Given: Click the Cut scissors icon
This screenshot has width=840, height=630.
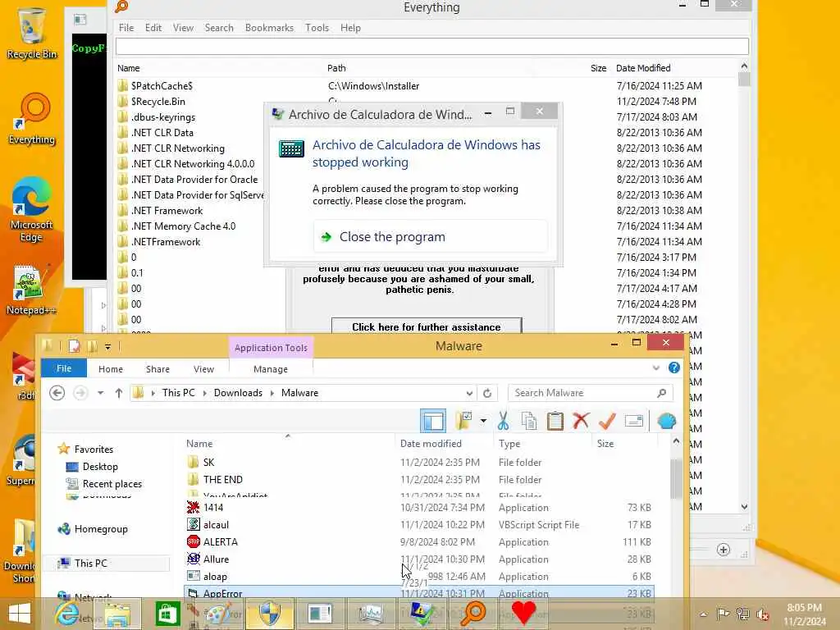Looking at the screenshot, I should 503,421.
